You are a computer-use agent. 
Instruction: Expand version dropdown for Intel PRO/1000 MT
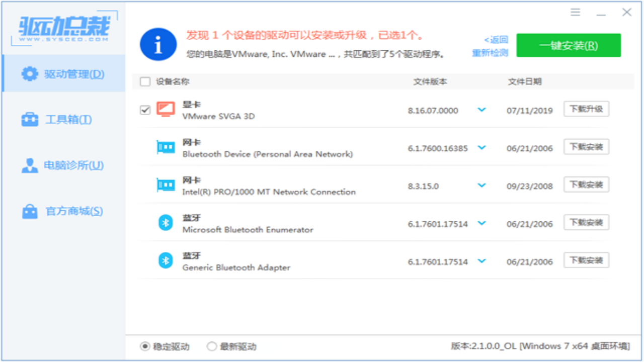click(481, 185)
